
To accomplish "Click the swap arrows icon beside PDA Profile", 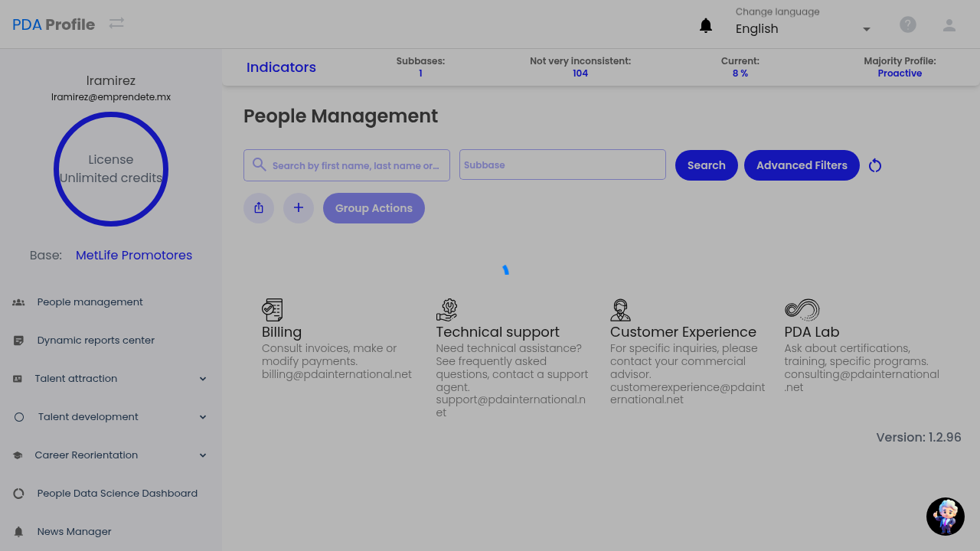I will (116, 24).
